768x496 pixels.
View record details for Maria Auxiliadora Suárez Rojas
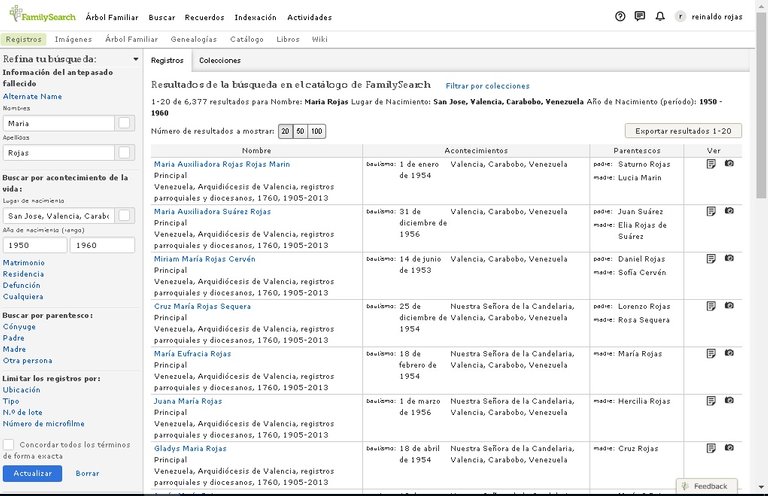(x=711, y=211)
